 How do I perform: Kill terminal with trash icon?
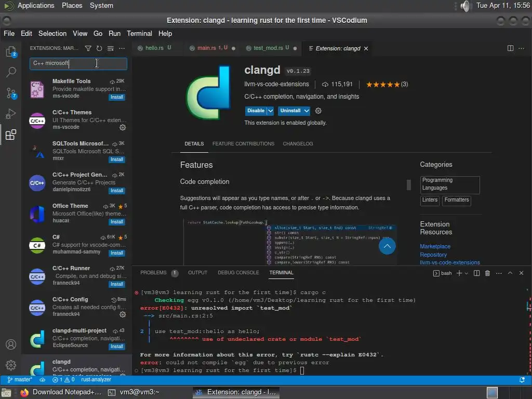pos(487,273)
